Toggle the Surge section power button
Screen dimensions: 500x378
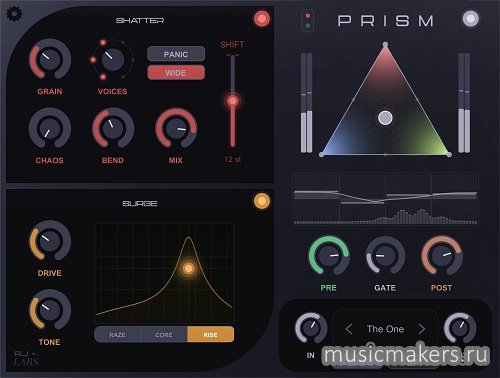(x=262, y=201)
